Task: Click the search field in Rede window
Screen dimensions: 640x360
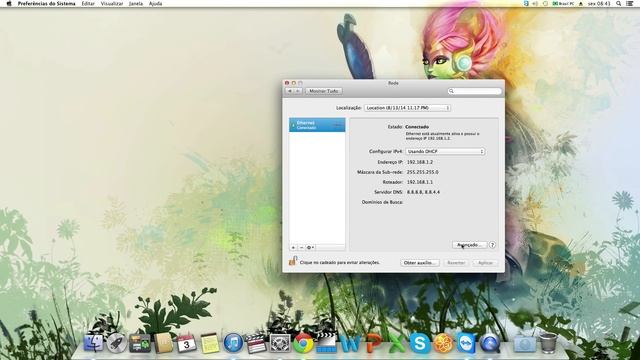Action: pyautogui.click(x=475, y=91)
